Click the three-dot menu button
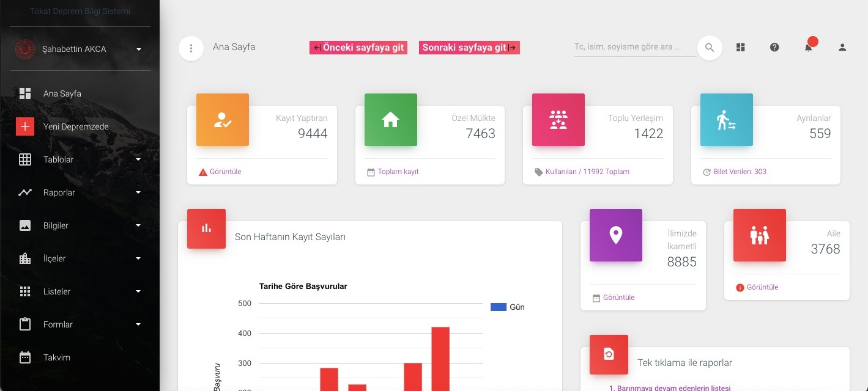 point(191,48)
